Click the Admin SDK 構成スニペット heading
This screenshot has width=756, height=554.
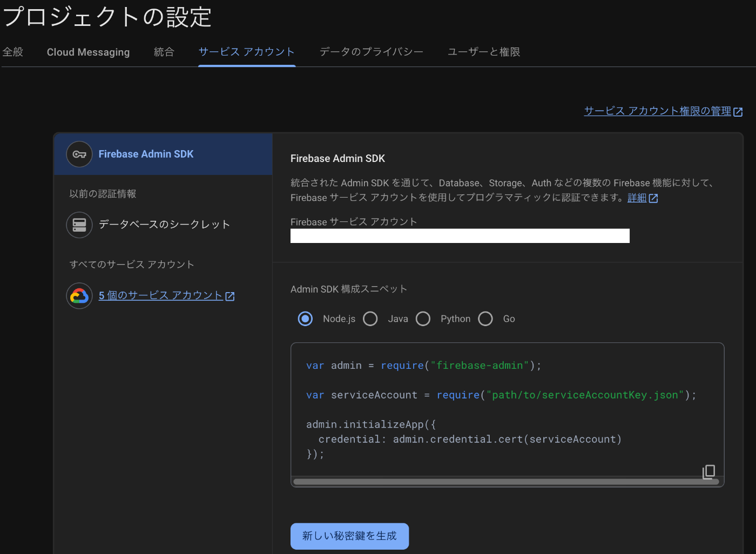point(349,289)
